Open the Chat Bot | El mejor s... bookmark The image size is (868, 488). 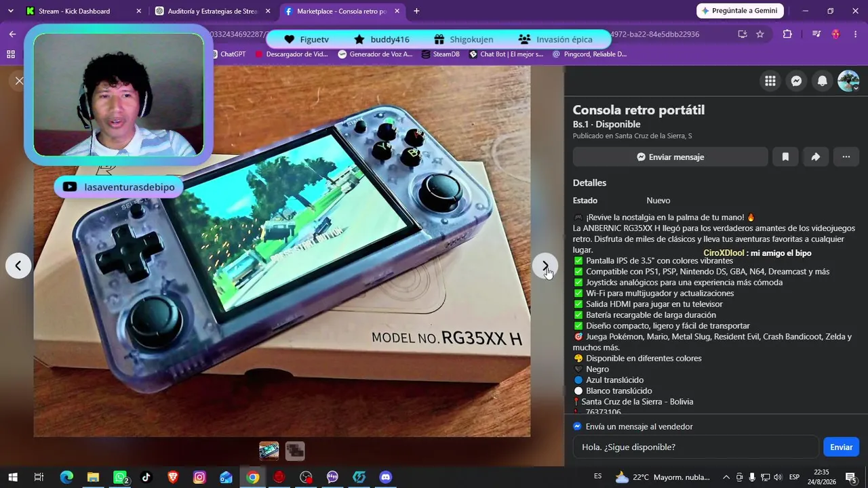click(x=507, y=54)
